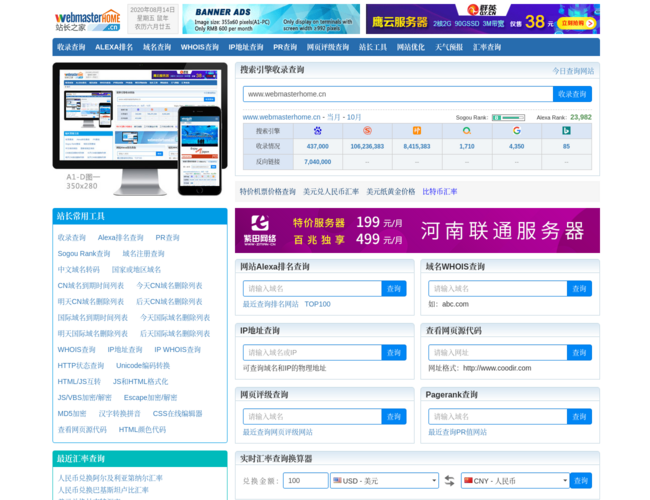Click the 鹰云服务器 38元 banner ad
Screen dimensions: 650x500
(483, 19)
